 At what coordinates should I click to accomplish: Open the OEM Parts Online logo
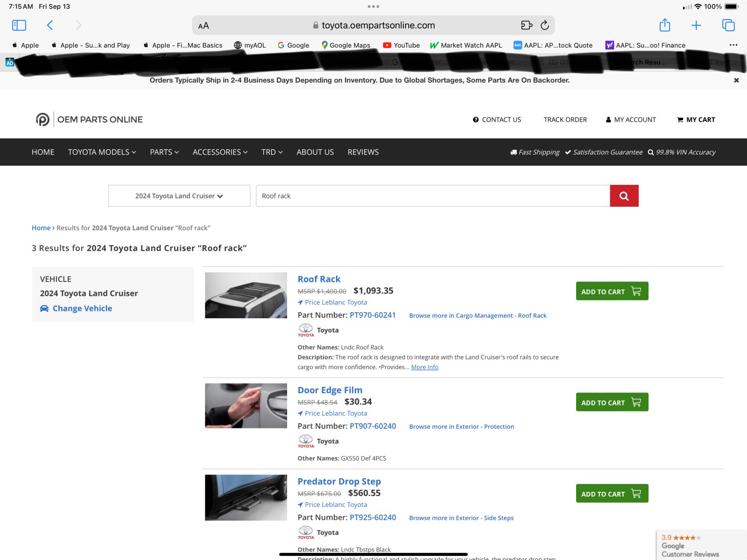(x=89, y=119)
